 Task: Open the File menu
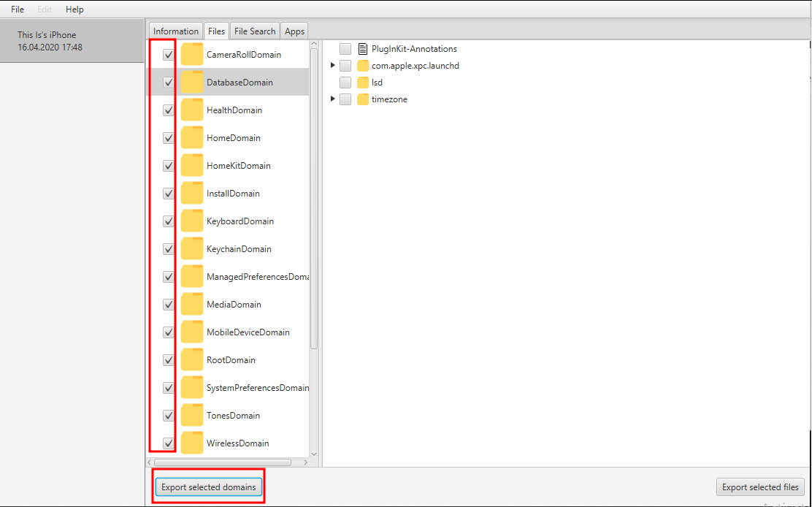point(18,9)
